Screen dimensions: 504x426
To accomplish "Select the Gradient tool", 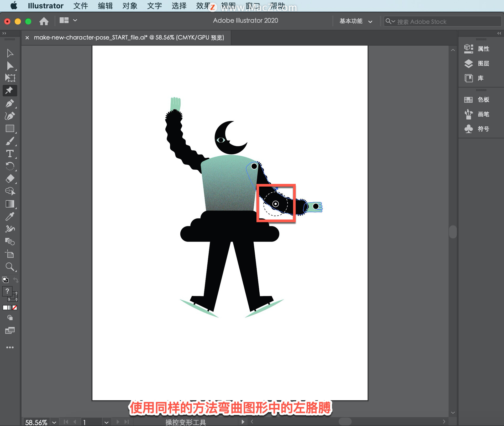I will [10, 204].
